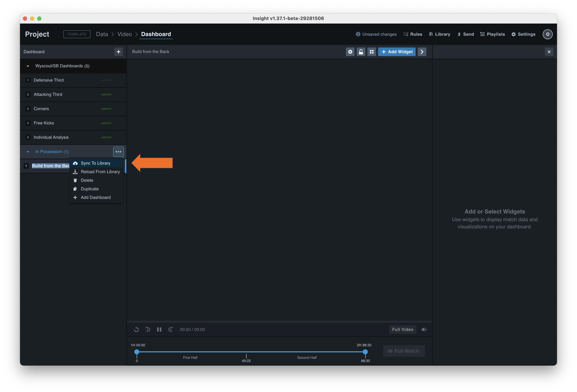Go to the Data breadcrumb tab
Viewport: 577px width, 392px height.
coord(102,34)
